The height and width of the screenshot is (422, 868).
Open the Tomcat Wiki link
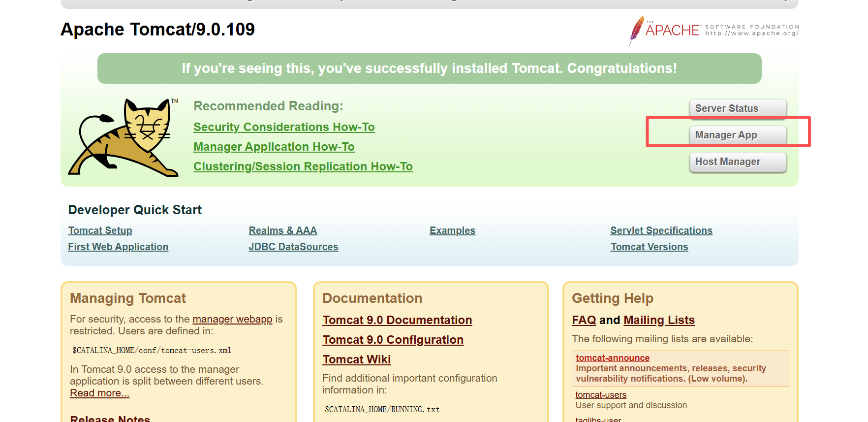tap(356, 359)
